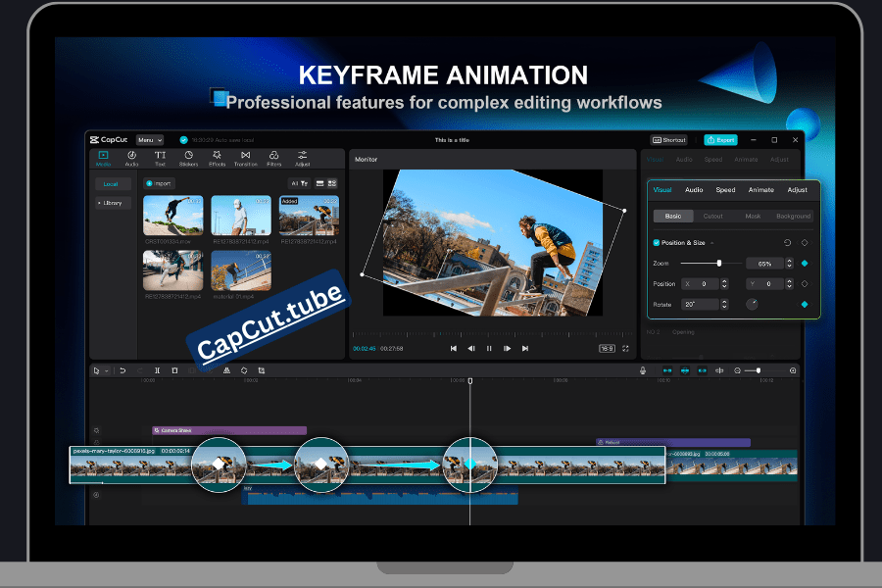Pause playback in the Monitor
882x588 pixels.
489,349
